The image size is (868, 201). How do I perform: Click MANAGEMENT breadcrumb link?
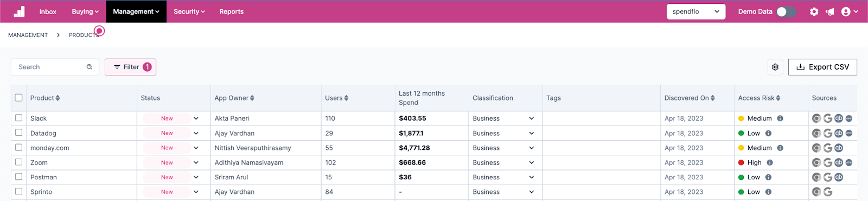tap(28, 35)
